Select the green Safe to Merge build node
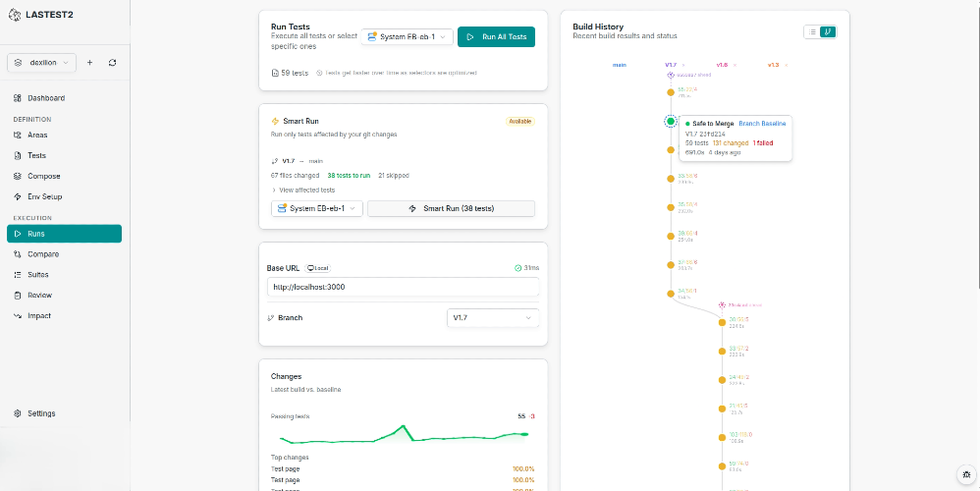 click(x=671, y=121)
